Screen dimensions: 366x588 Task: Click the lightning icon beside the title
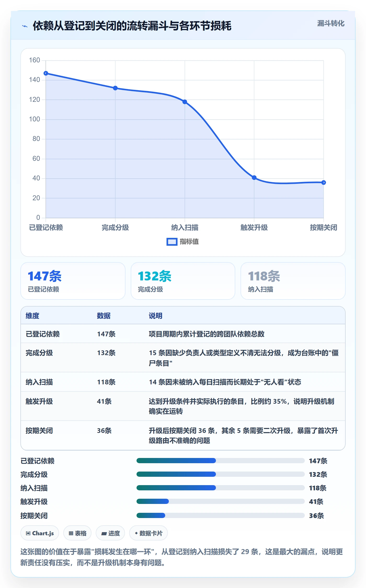pyautogui.click(x=25, y=26)
